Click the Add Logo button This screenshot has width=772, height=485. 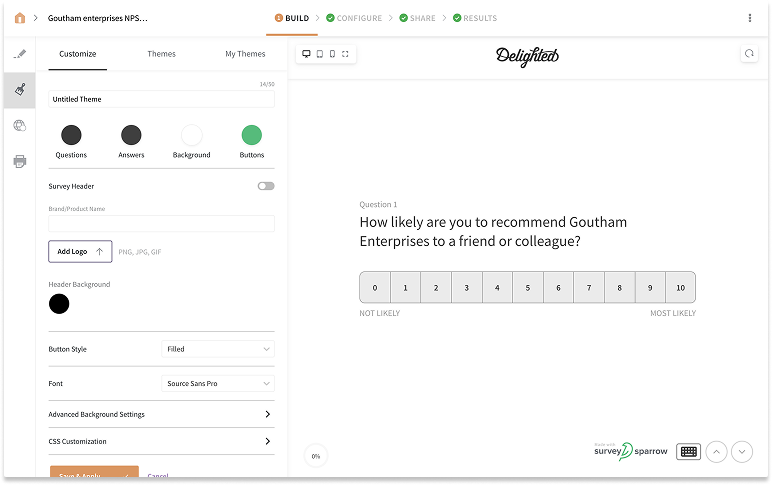point(80,252)
